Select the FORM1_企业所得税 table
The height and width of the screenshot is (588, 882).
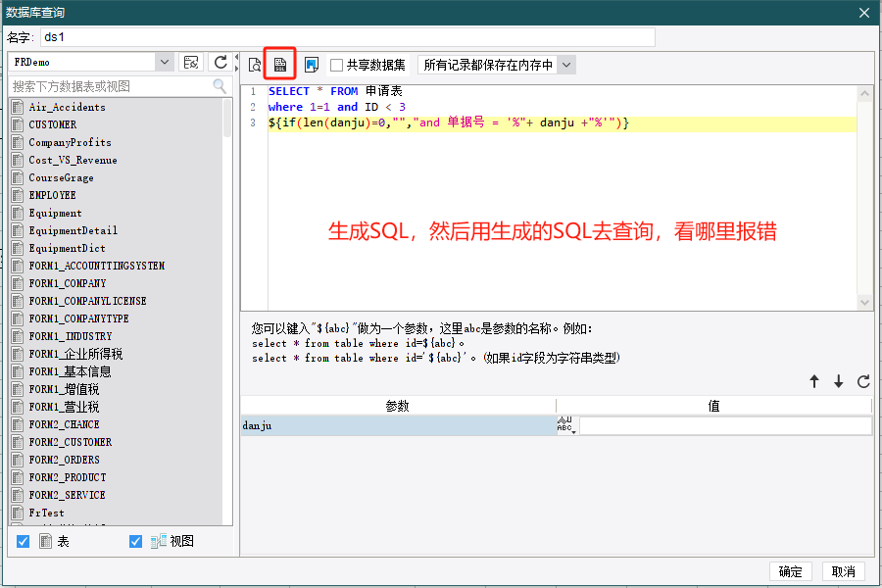click(x=75, y=354)
